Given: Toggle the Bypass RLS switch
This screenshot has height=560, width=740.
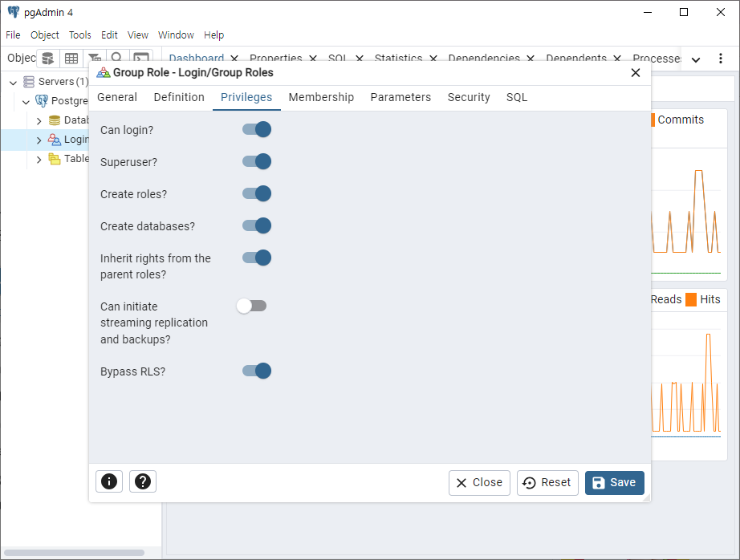Looking at the screenshot, I should coord(257,371).
